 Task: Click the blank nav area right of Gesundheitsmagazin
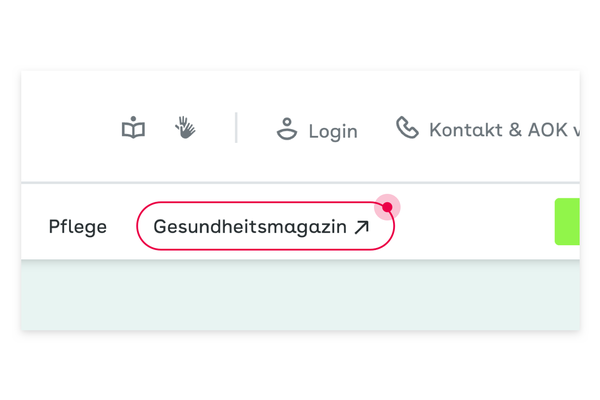474,227
